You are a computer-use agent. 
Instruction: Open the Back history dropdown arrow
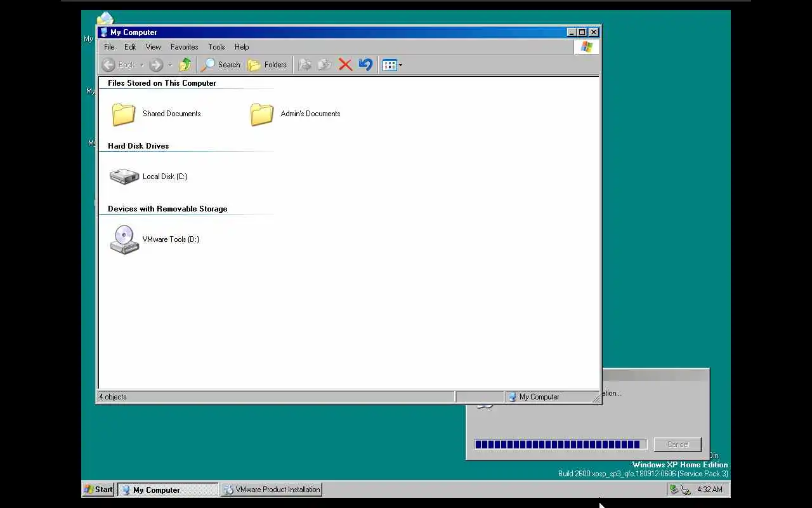pos(141,65)
